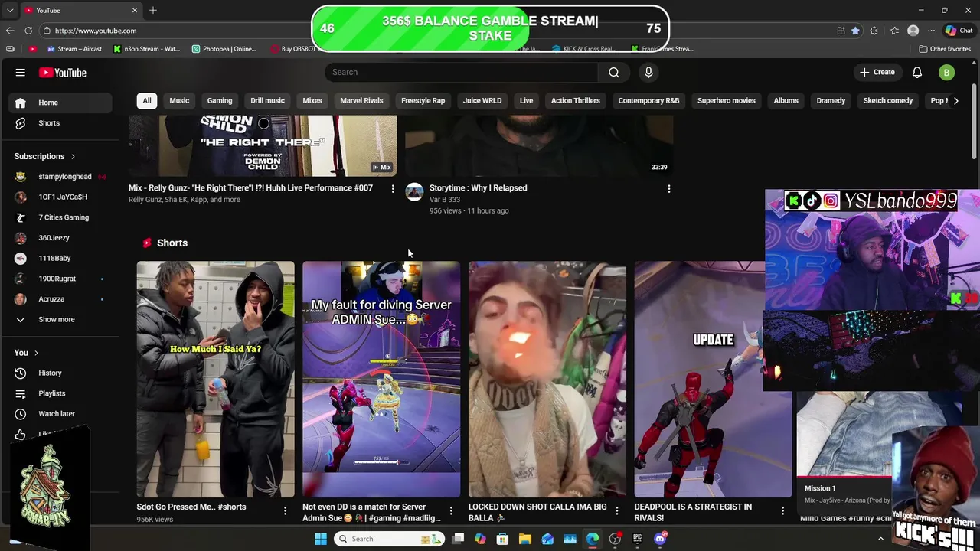Open browser extensions puzzle icon
This screenshot has width=980, height=551.
click(x=874, y=31)
